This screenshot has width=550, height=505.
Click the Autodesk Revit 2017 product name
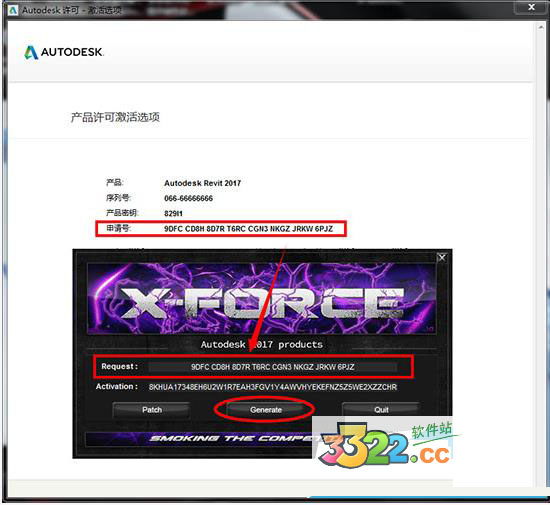click(x=202, y=183)
